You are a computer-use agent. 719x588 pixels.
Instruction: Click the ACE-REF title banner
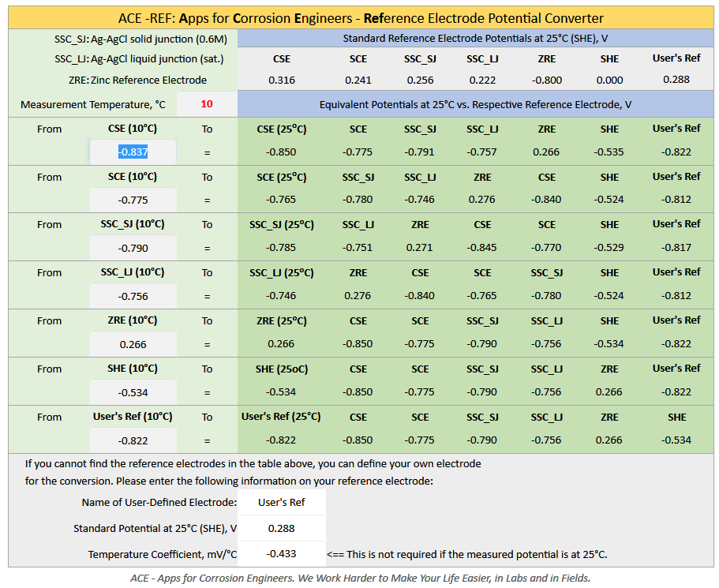tap(361, 18)
